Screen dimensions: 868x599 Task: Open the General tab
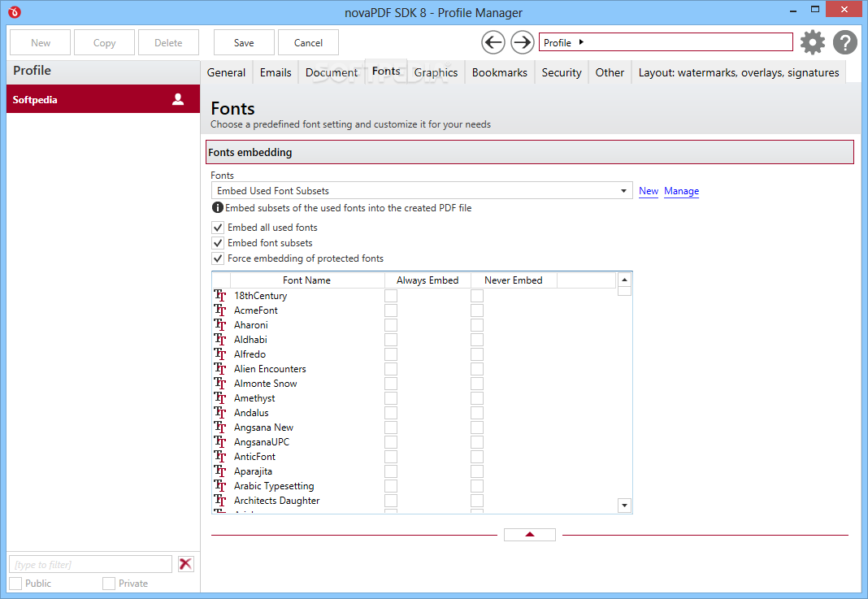pos(226,72)
